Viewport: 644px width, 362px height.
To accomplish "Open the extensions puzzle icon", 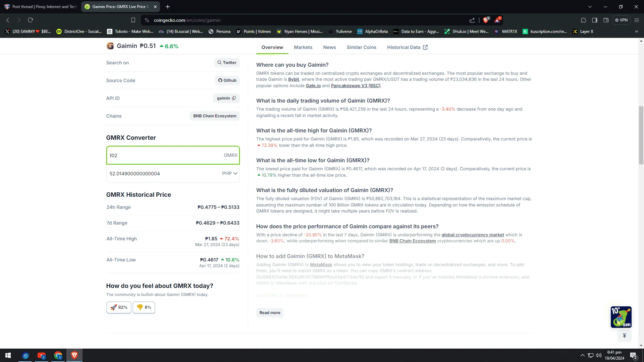I will click(x=584, y=20).
